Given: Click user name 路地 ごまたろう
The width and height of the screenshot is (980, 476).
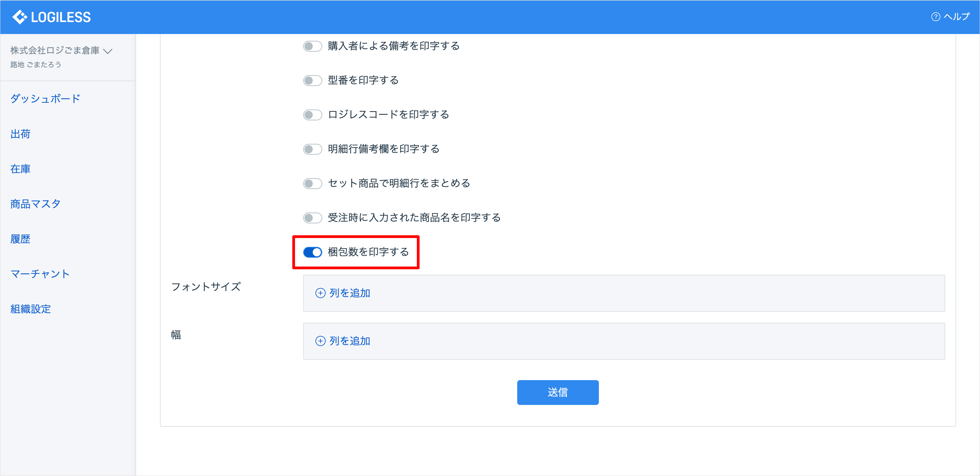Looking at the screenshot, I should point(35,65).
